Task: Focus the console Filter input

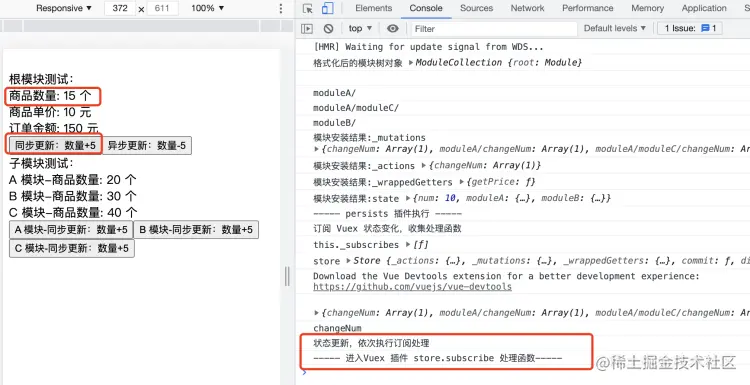Action: pyautogui.click(x=494, y=29)
